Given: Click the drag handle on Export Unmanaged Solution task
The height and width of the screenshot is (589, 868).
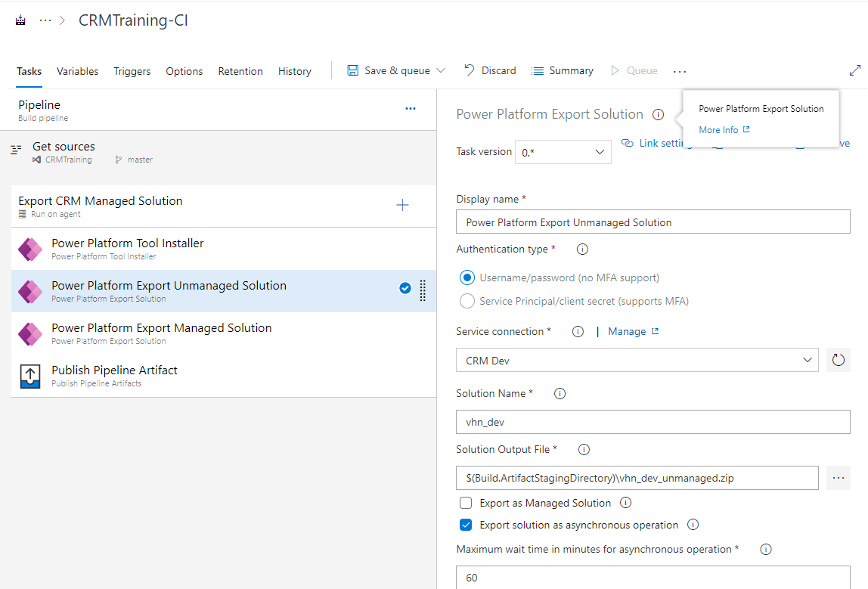Looking at the screenshot, I should coord(423,290).
